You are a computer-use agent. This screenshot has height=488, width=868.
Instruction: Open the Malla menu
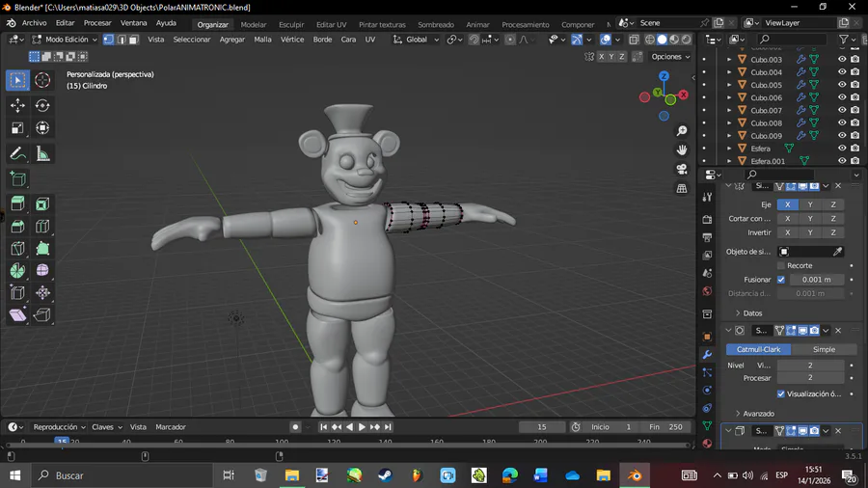[262, 40]
